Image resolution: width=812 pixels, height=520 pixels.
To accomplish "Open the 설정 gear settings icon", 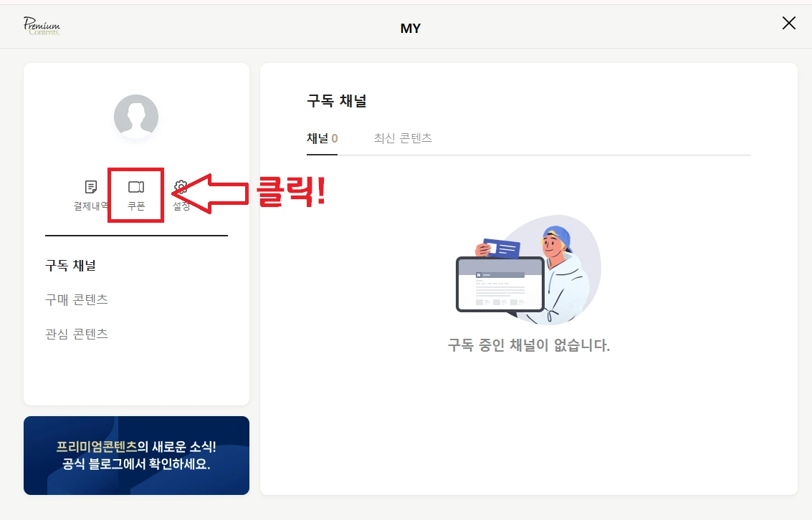I will [181, 186].
